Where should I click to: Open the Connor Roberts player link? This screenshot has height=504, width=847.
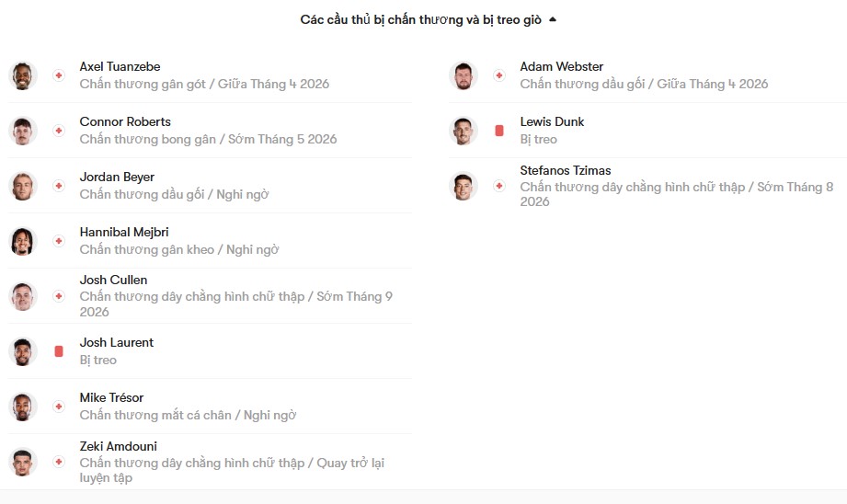(x=125, y=121)
